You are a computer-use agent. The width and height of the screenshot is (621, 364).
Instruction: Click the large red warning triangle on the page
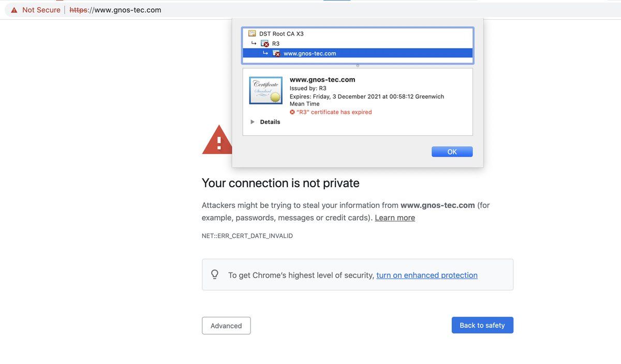coord(217,140)
